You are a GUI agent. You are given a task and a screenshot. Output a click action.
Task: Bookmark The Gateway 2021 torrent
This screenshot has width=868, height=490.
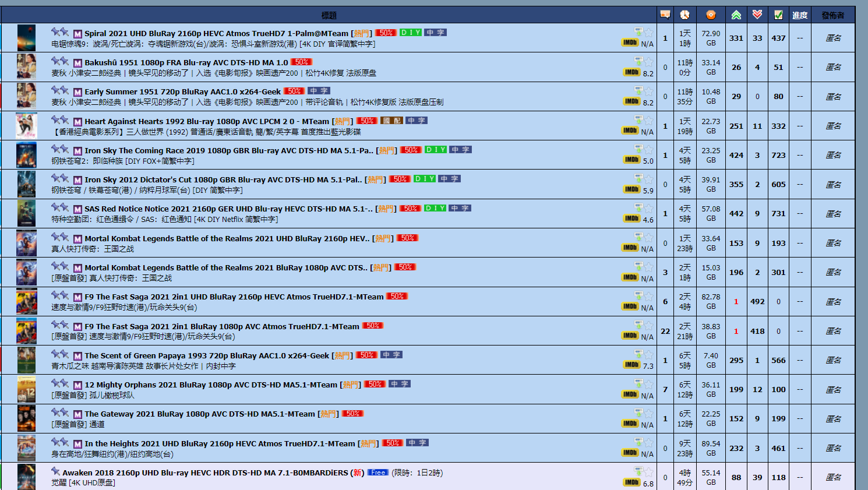[x=648, y=413]
